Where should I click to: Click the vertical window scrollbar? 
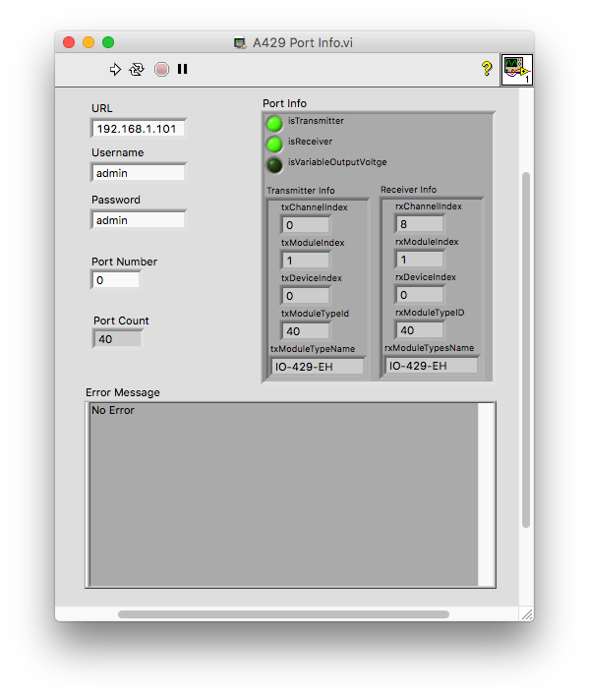[x=526, y=350]
